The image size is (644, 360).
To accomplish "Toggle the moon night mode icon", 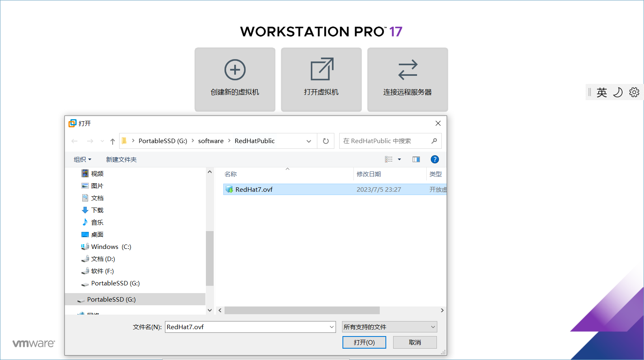I will click(x=618, y=92).
